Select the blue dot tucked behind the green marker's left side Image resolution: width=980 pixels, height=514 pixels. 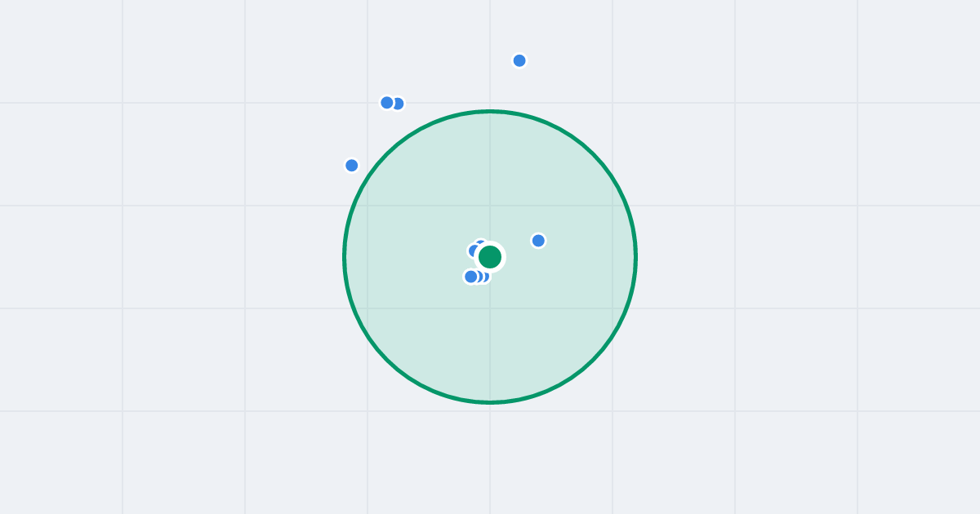[x=472, y=250]
